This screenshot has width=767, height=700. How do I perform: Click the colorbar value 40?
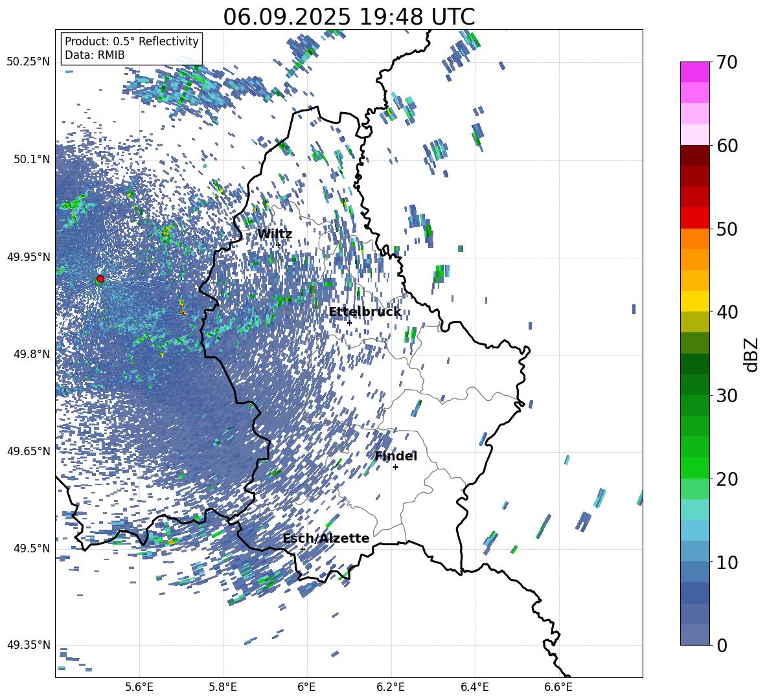pos(727,312)
